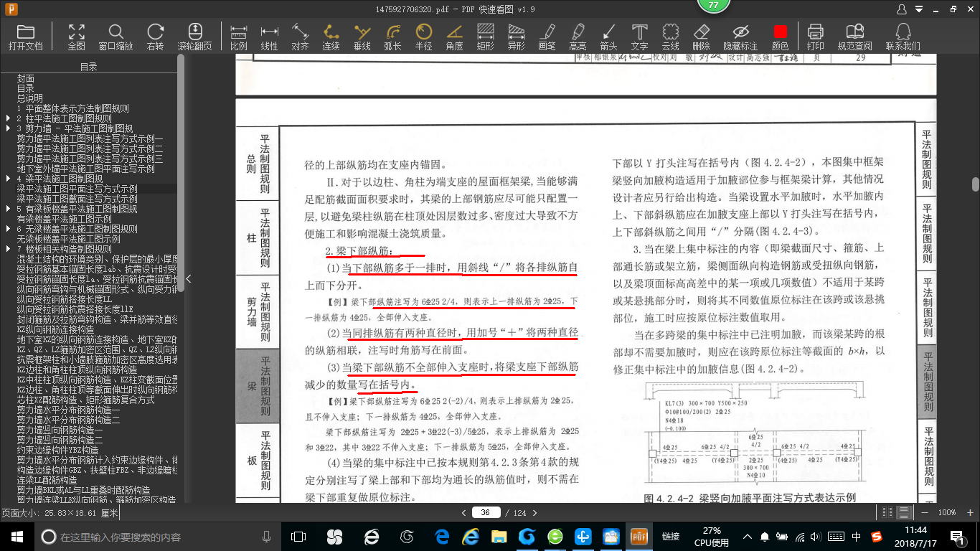Select the 窗口缩放 window zoom tool
980x551 pixels.
click(116, 36)
